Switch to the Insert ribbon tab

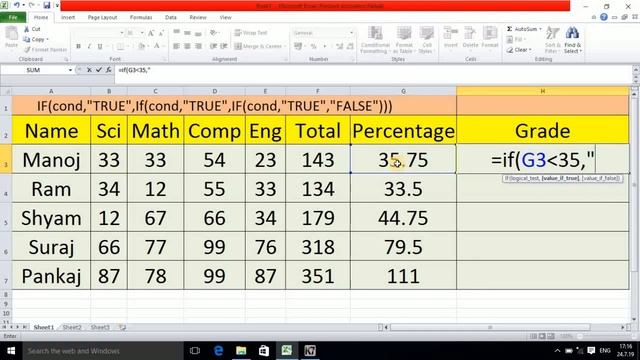point(68,17)
